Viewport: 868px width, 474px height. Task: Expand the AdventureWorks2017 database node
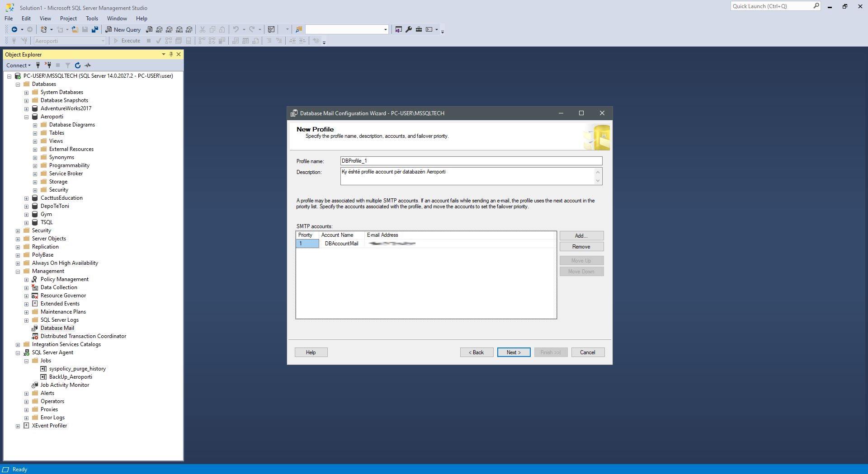pos(26,109)
